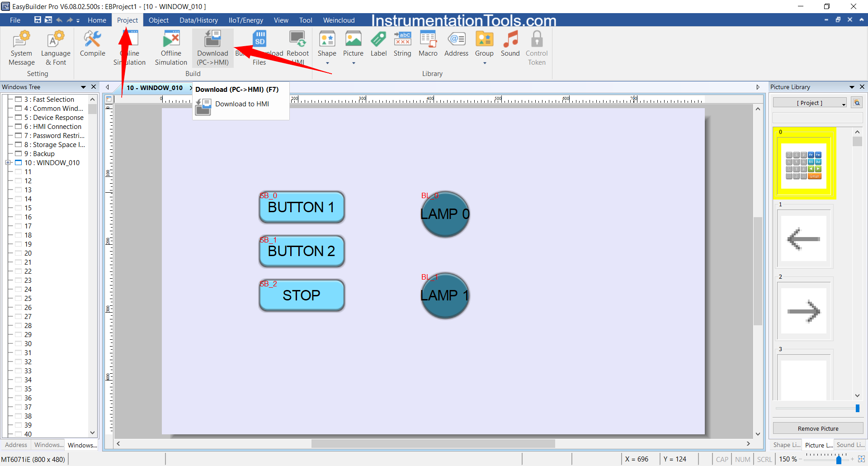
Task: Reboot the HMI
Action: click(297, 48)
